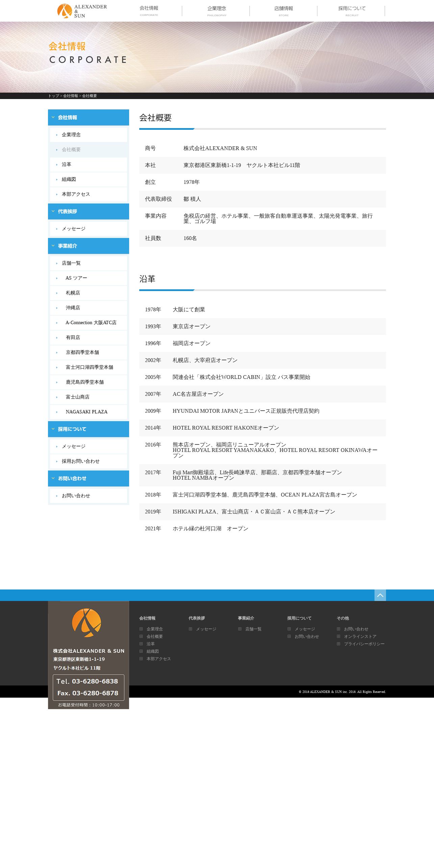Select 沿革 in the sidebar
Image resolution: width=434 pixels, height=868 pixels.
(89, 164)
